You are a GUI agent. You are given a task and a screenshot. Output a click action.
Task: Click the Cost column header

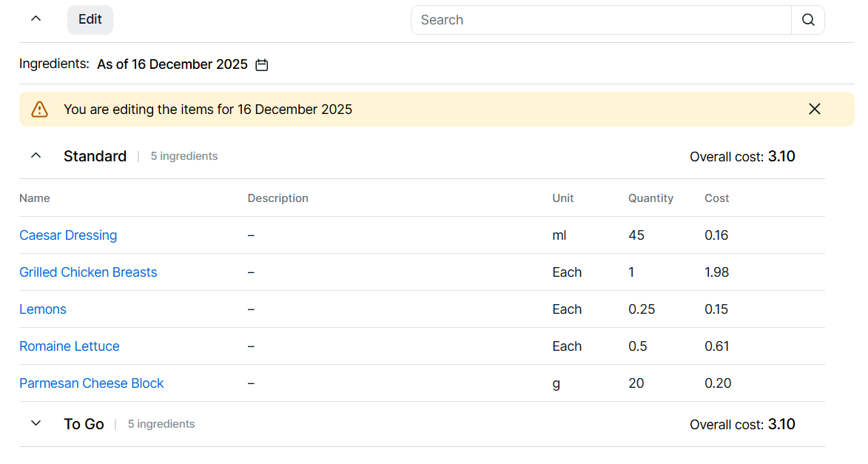(716, 198)
